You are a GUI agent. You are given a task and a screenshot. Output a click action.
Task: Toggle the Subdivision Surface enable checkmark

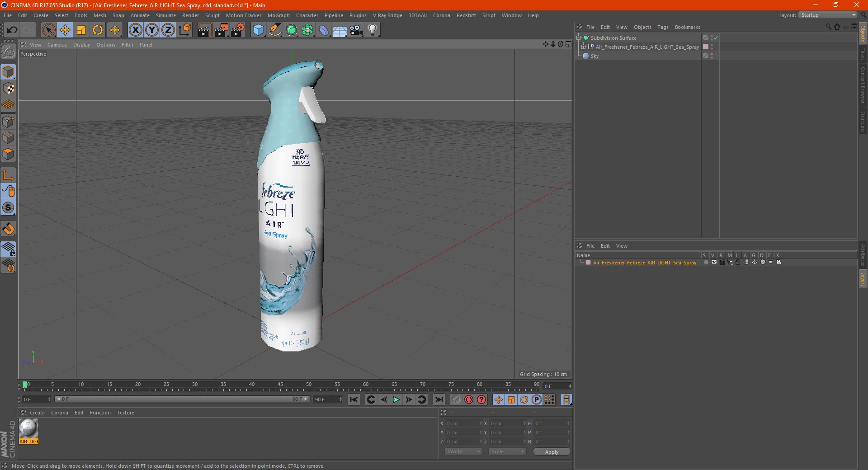[x=716, y=38]
